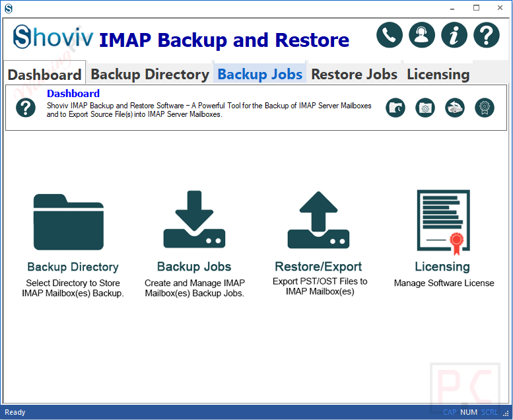Click the small gear box backup jobs icon

pyautogui.click(x=425, y=108)
